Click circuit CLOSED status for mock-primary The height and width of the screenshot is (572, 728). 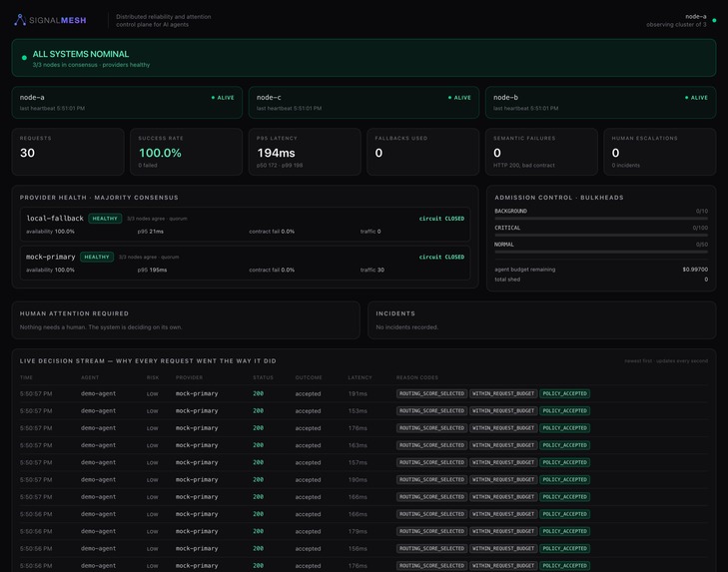[x=441, y=257]
